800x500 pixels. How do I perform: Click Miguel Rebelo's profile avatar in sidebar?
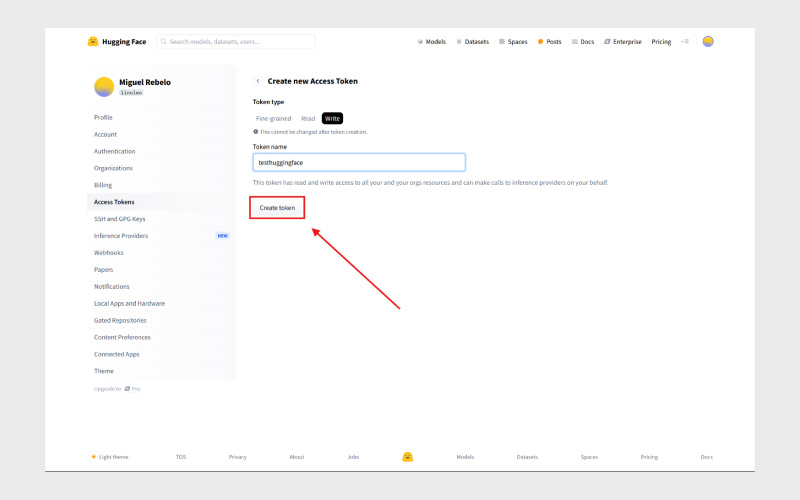(x=104, y=87)
